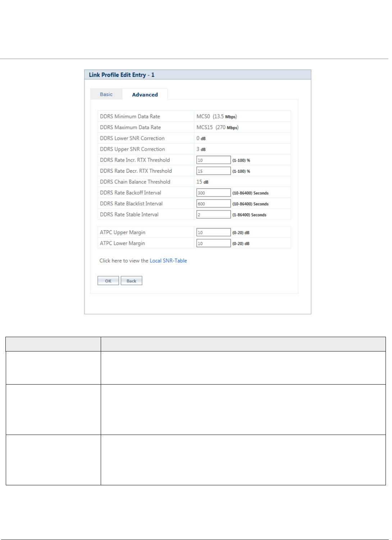Click DDRS Chain Balance Threshold label
Viewport: 392px width, 540px height.
pyautogui.click(x=135, y=182)
